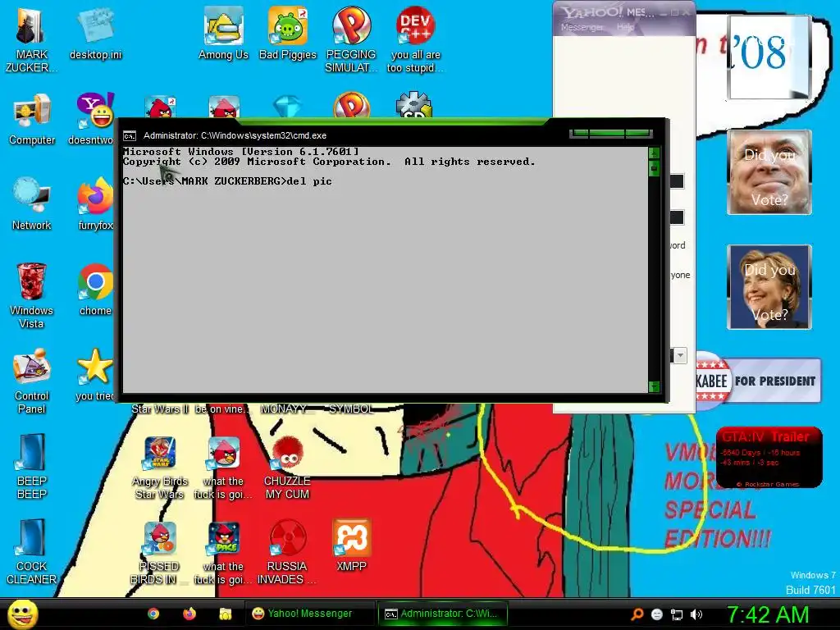840x630 pixels.
Task: Select the Administrator: C:\Wi... taskbar button
Action: tap(442, 614)
